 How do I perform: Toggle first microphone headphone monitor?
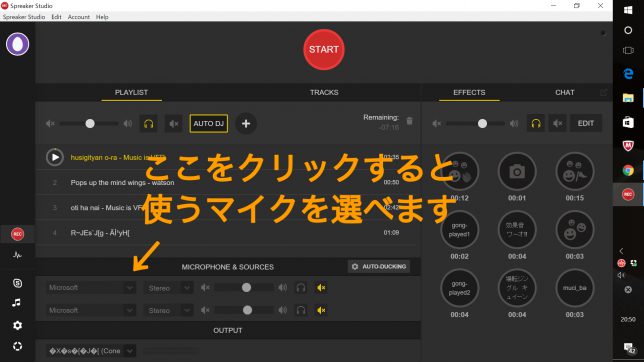point(301,288)
